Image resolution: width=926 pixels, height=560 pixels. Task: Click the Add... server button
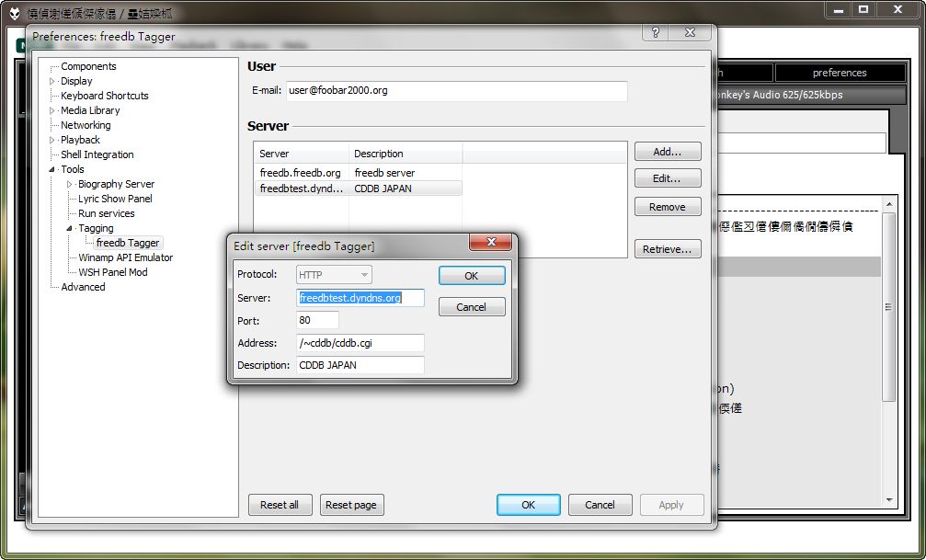668,152
